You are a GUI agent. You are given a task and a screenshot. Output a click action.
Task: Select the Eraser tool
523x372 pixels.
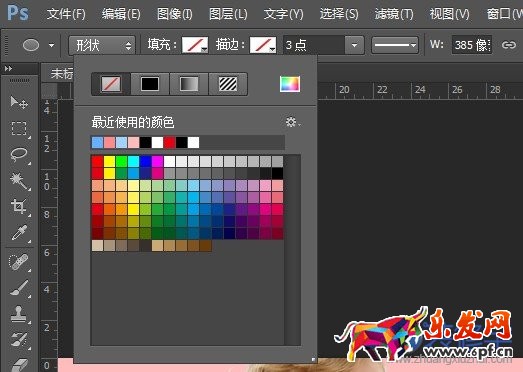(x=19, y=364)
